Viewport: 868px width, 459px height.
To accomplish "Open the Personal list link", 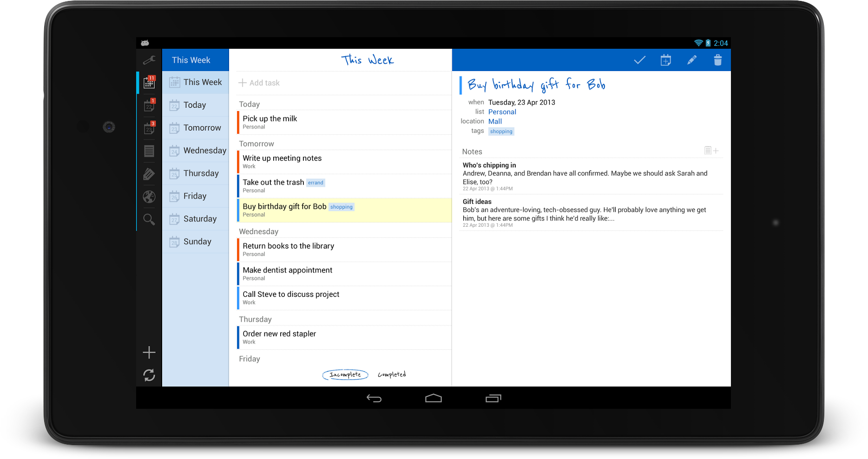I will tap(502, 112).
